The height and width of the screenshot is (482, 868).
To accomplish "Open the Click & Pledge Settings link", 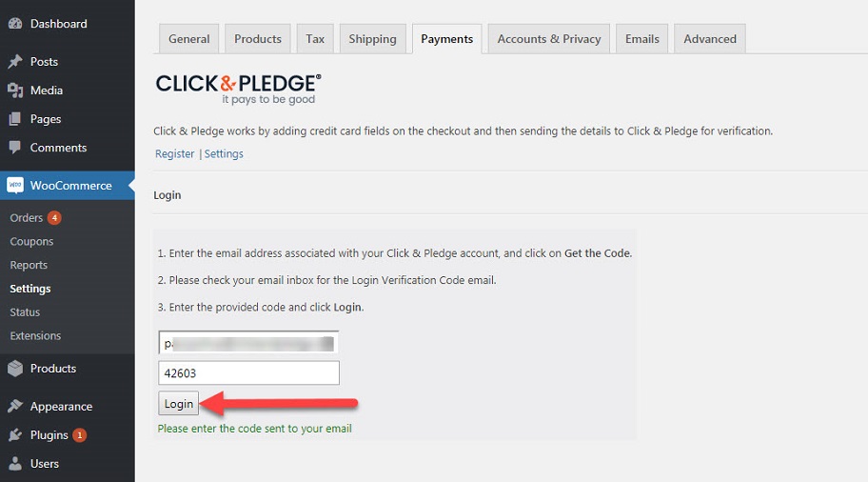I will point(224,153).
